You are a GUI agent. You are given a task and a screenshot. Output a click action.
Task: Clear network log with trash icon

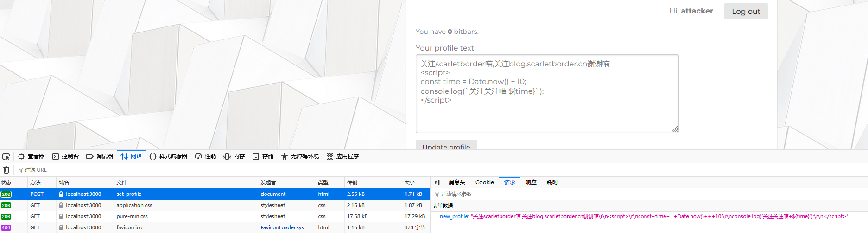click(x=6, y=170)
